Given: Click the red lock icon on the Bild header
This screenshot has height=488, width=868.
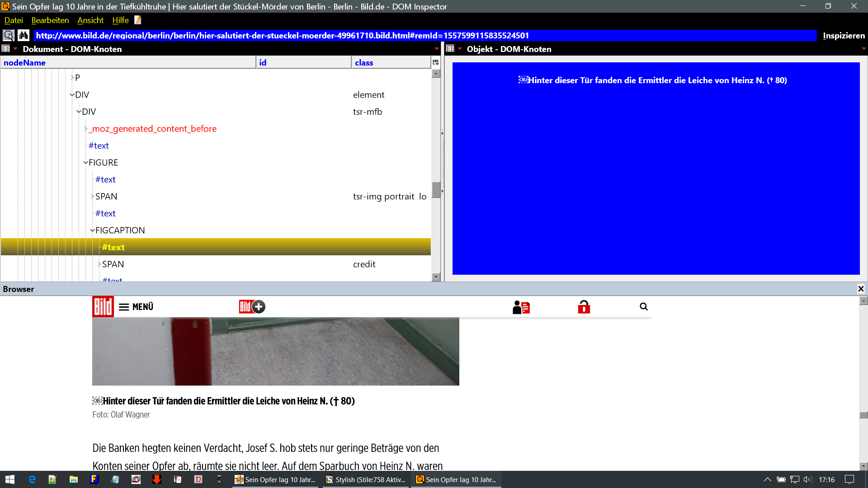Looking at the screenshot, I should 584,307.
